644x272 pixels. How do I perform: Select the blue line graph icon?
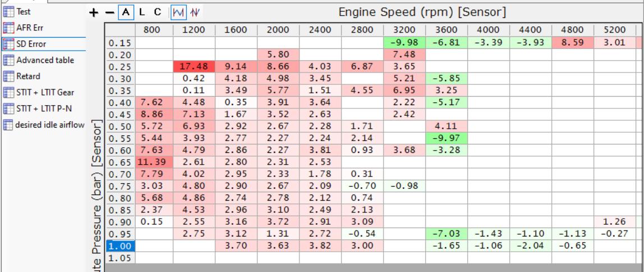tap(178, 12)
